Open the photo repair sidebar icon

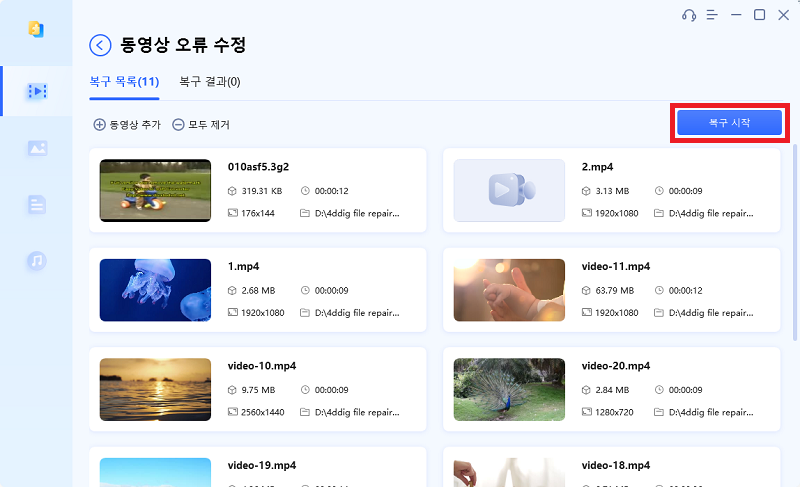[37, 148]
